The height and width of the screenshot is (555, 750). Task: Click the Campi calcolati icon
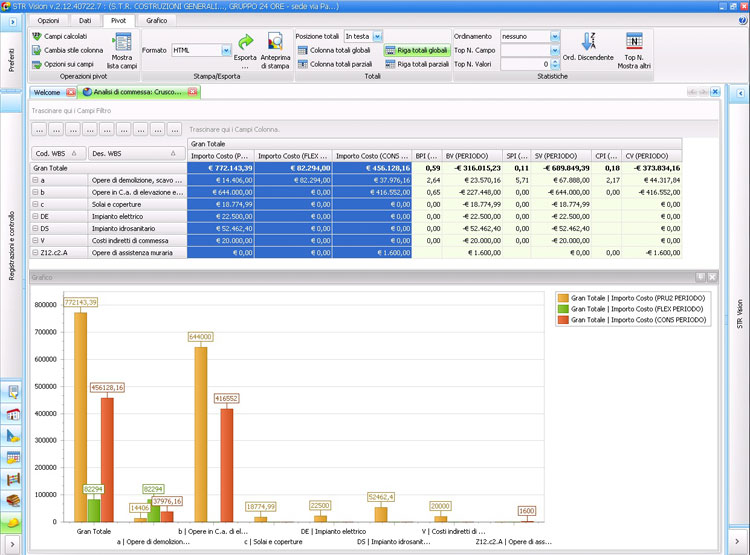click(37, 36)
